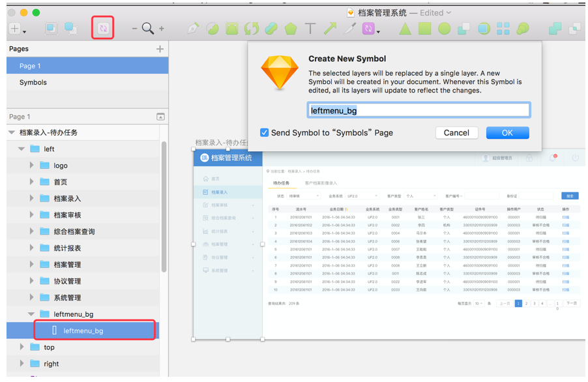The width and height of the screenshot is (588, 382).
Task: Click the 超级管理员 user label in mockup
Action: (502, 158)
